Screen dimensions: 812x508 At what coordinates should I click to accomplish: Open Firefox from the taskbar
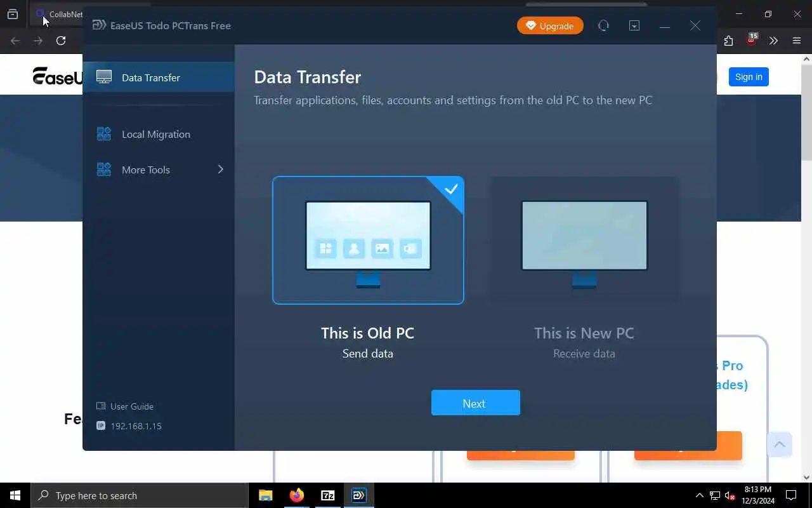click(296, 495)
